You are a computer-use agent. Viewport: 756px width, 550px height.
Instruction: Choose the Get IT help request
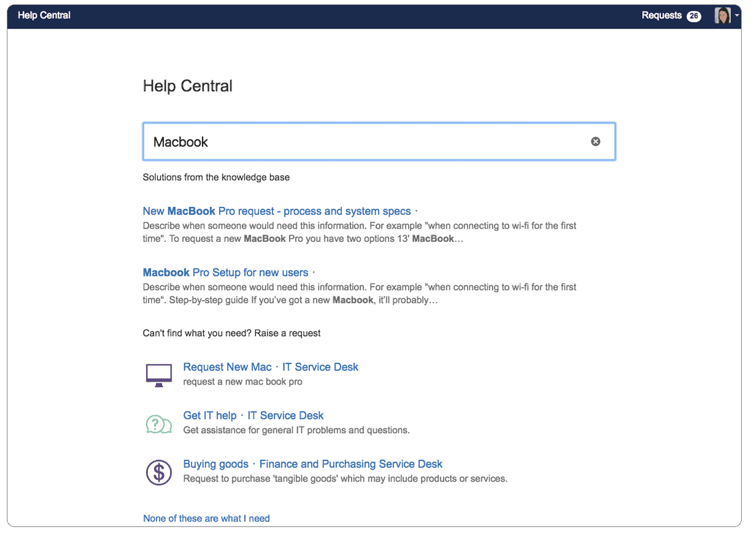(x=210, y=416)
